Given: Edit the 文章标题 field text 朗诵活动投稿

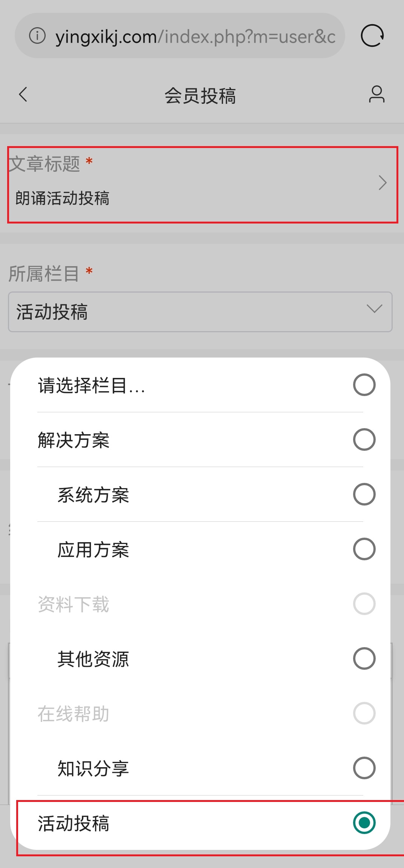Looking at the screenshot, I should (x=62, y=198).
